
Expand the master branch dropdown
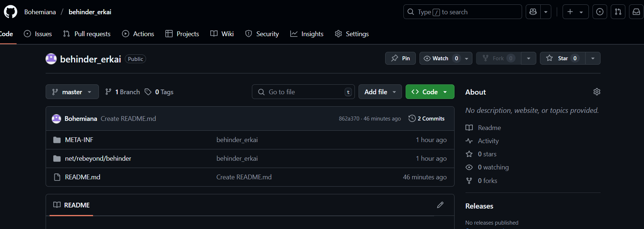72,92
